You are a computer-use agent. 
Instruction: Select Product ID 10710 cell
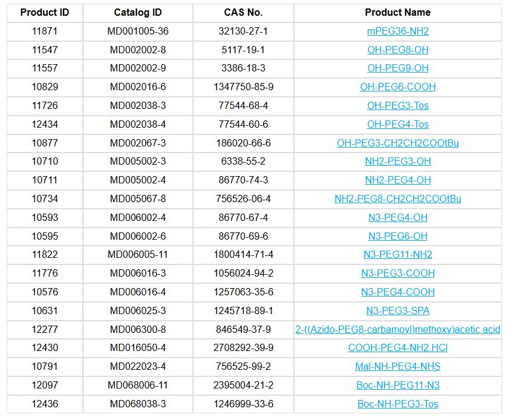[45, 161]
